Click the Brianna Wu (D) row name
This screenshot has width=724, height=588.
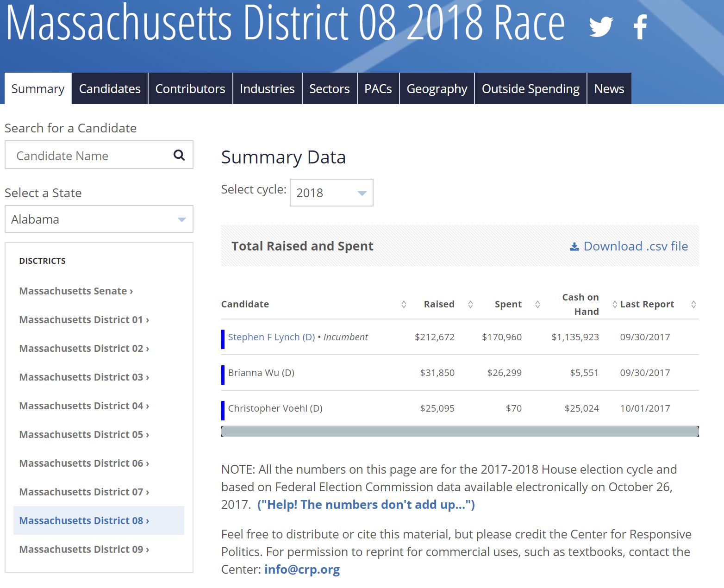(261, 373)
